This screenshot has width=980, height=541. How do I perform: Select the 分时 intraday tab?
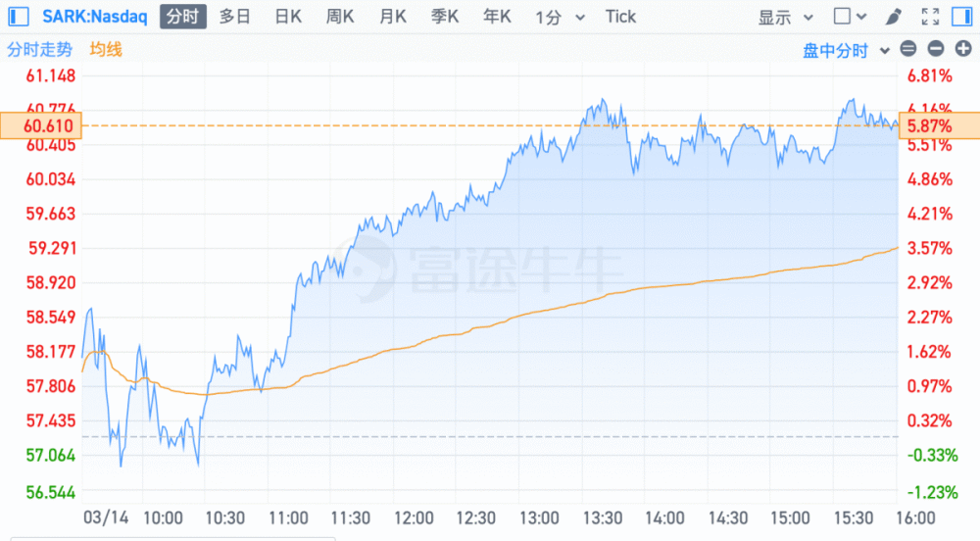(182, 17)
